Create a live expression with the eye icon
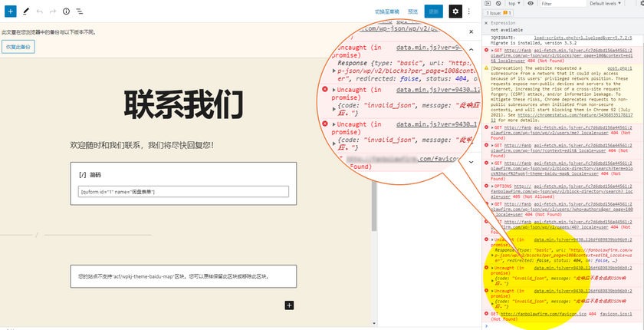 pos(531,3)
